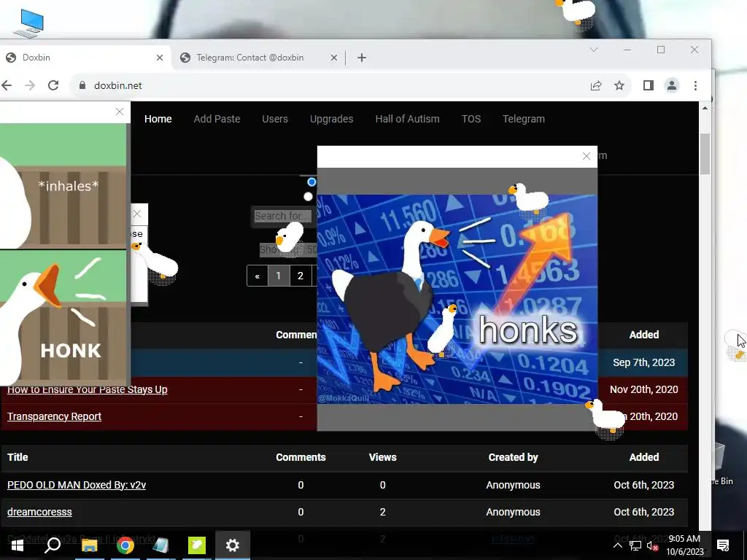Open network status tray icon
Viewport: 747px width, 560px height.
[x=635, y=545]
